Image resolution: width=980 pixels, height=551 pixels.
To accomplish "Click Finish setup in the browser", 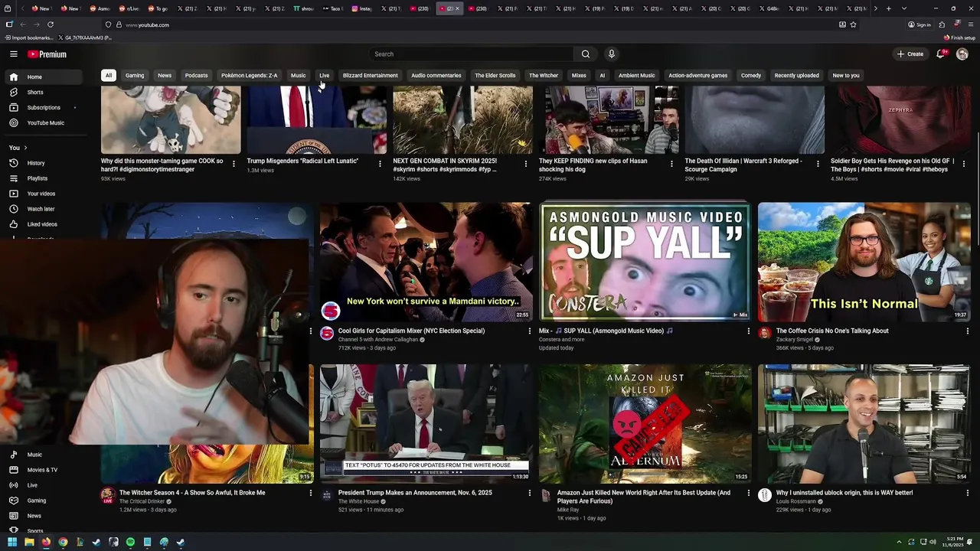I will click(960, 37).
